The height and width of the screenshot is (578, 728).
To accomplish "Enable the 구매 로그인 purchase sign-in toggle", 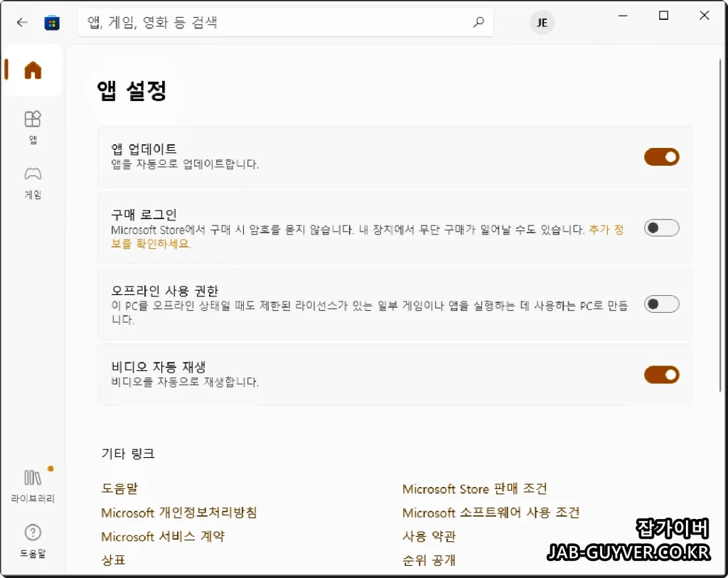I will point(661,228).
